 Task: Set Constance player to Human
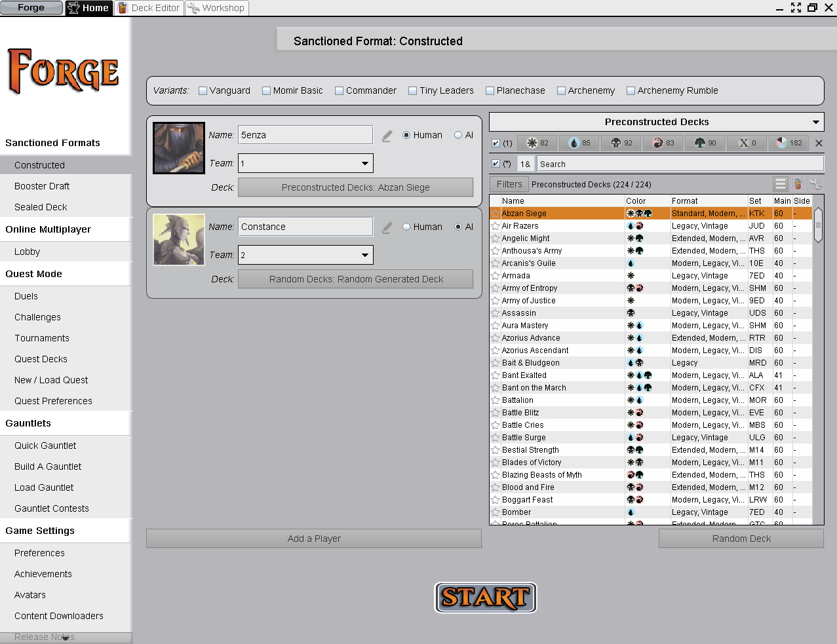coord(406,227)
